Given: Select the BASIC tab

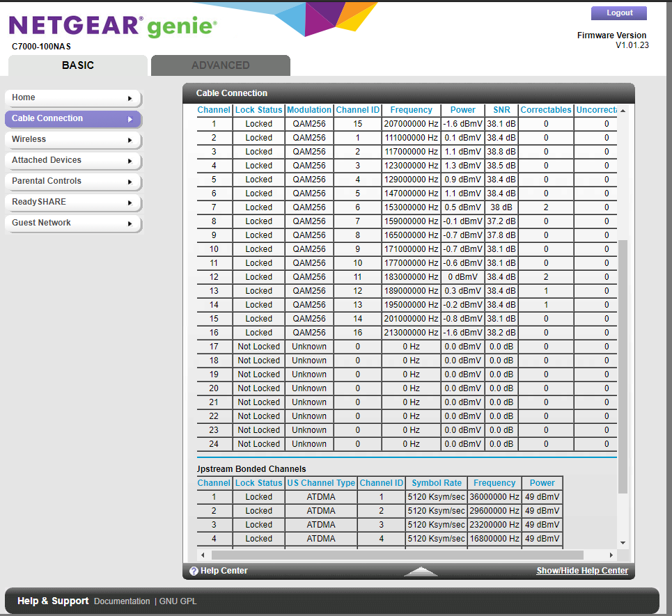Looking at the screenshot, I should (78, 65).
